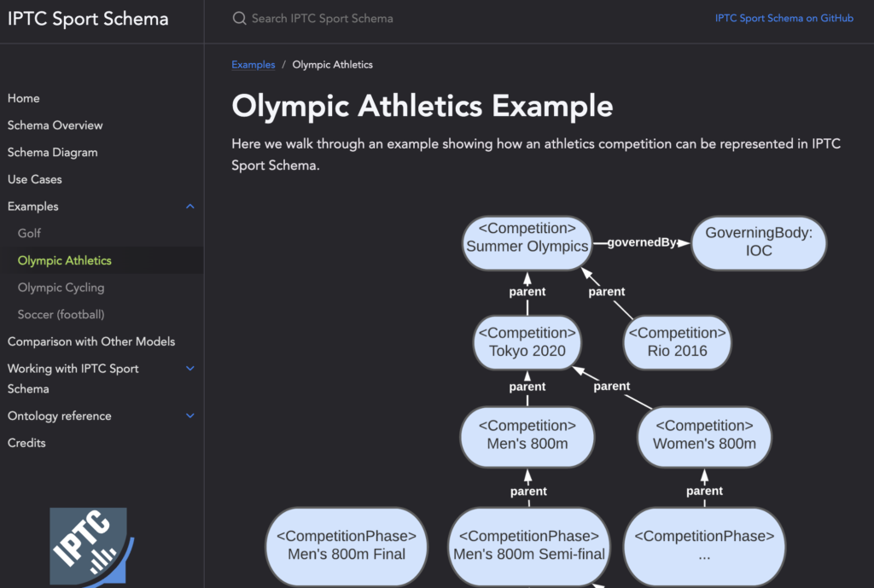Open the Use Cases page
874x588 pixels.
[x=34, y=179]
